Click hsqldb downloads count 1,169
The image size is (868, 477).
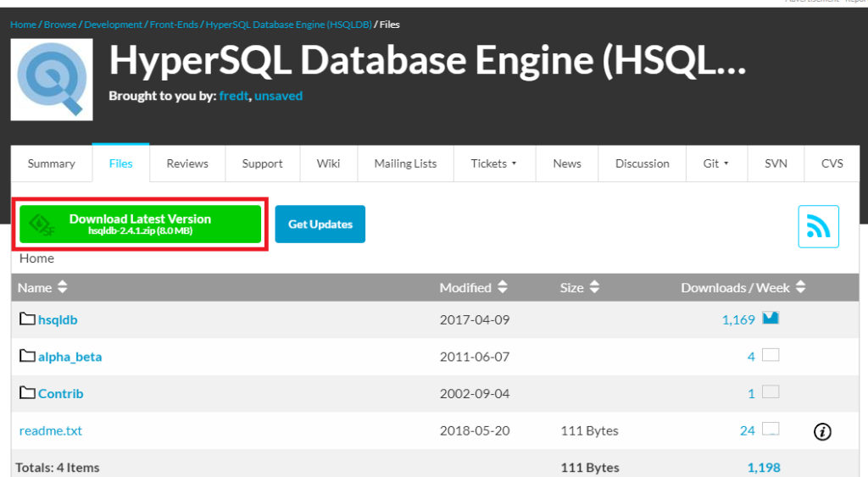tap(738, 320)
